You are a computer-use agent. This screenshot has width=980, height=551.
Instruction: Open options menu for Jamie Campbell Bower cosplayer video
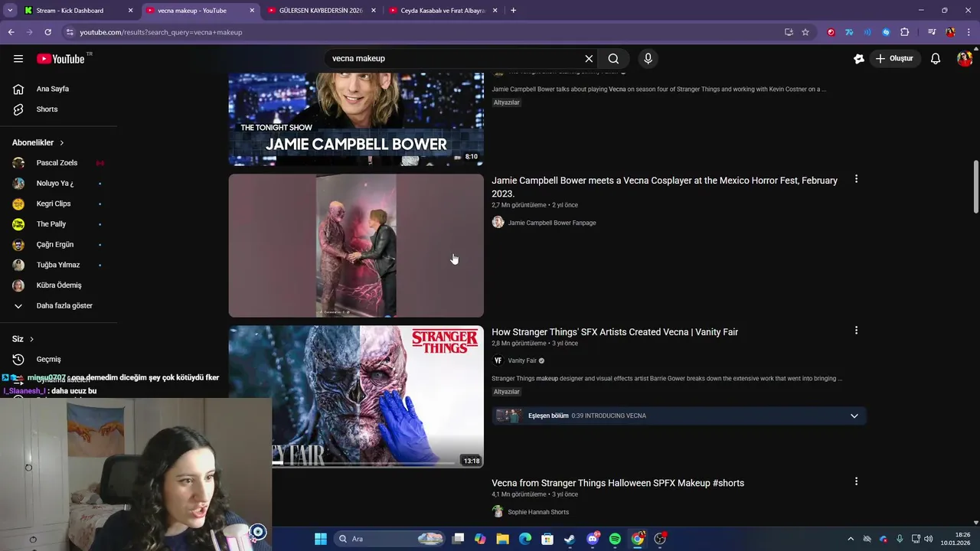pyautogui.click(x=856, y=179)
